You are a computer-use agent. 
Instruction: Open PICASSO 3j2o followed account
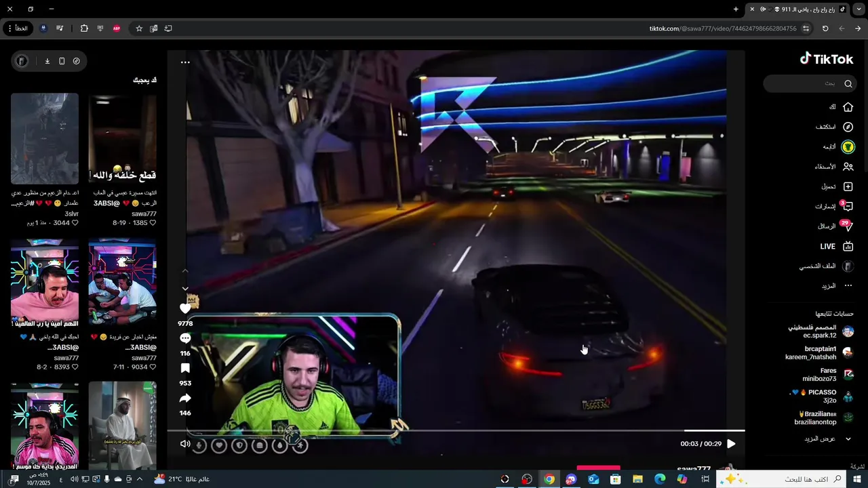(x=822, y=396)
